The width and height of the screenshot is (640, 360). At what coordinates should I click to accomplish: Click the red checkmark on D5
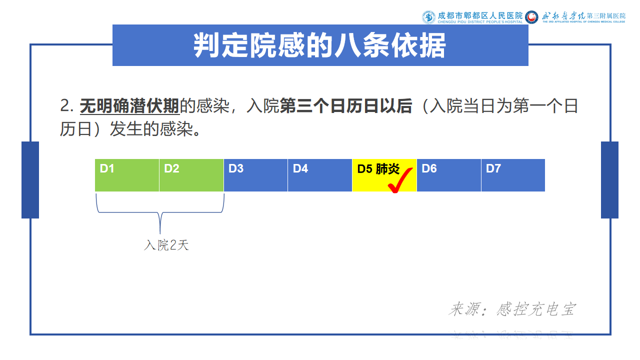click(x=399, y=180)
